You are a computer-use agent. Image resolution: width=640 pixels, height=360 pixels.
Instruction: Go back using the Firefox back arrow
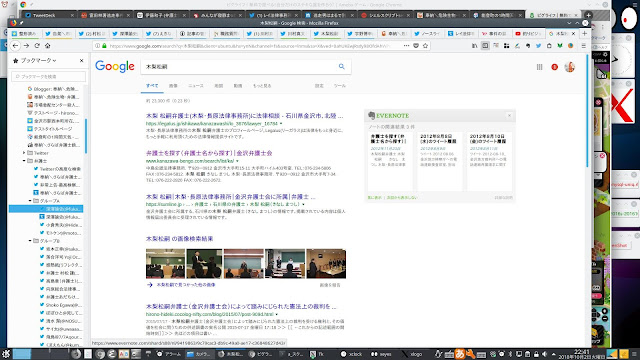16,46
